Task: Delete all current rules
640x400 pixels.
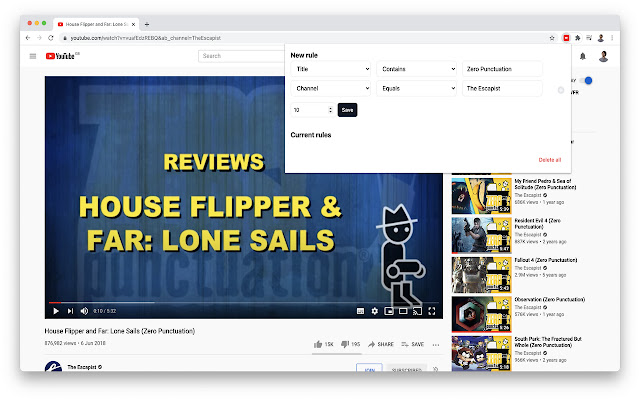Action: (x=549, y=160)
